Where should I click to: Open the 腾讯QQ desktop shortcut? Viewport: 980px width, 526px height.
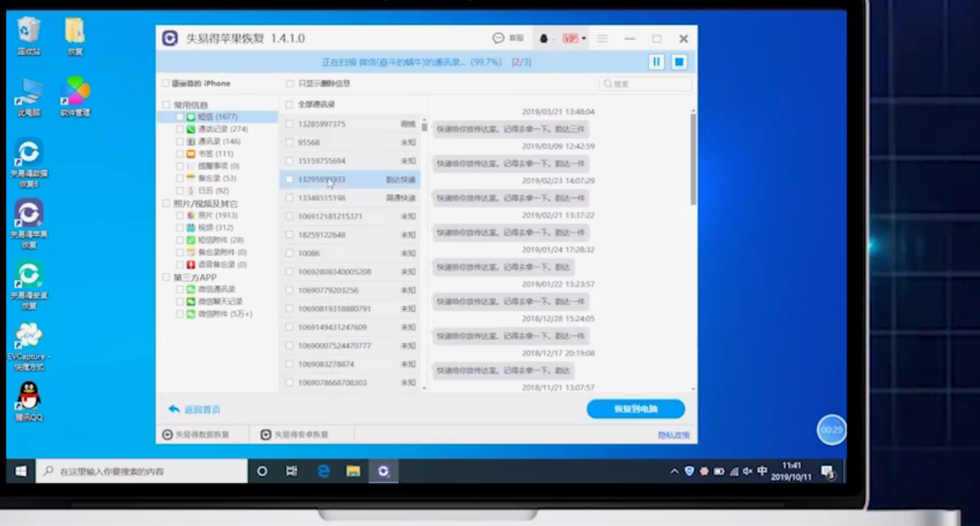click(29, 402)
